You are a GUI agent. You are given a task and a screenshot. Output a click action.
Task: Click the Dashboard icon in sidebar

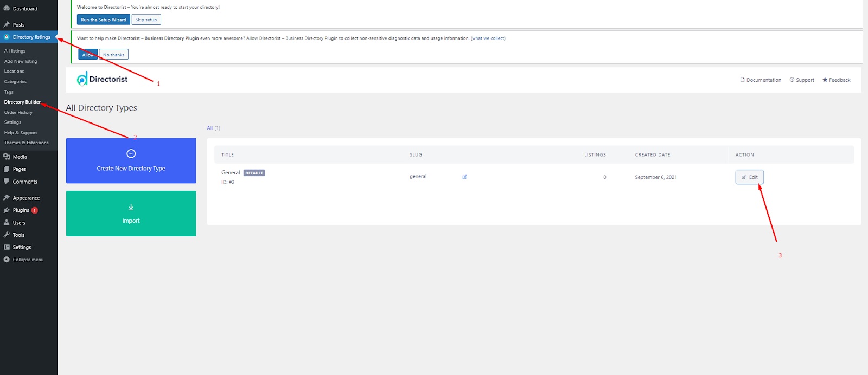click(7, 9)
